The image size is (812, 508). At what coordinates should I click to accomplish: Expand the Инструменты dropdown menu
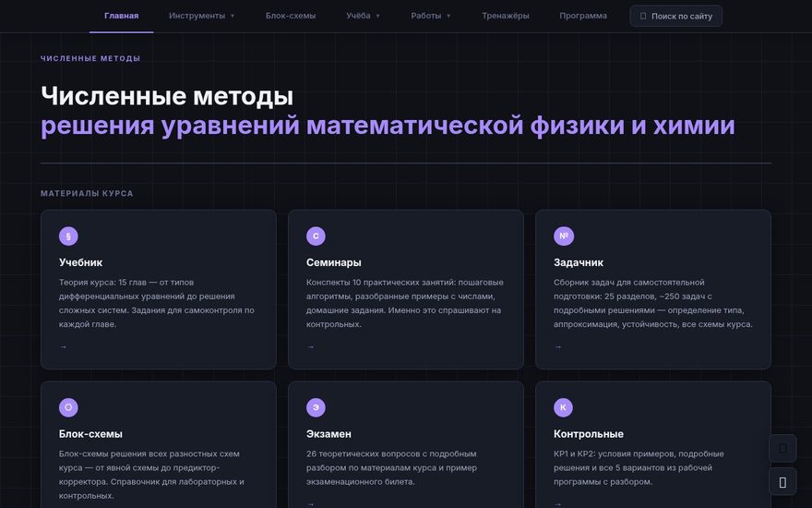201,16
